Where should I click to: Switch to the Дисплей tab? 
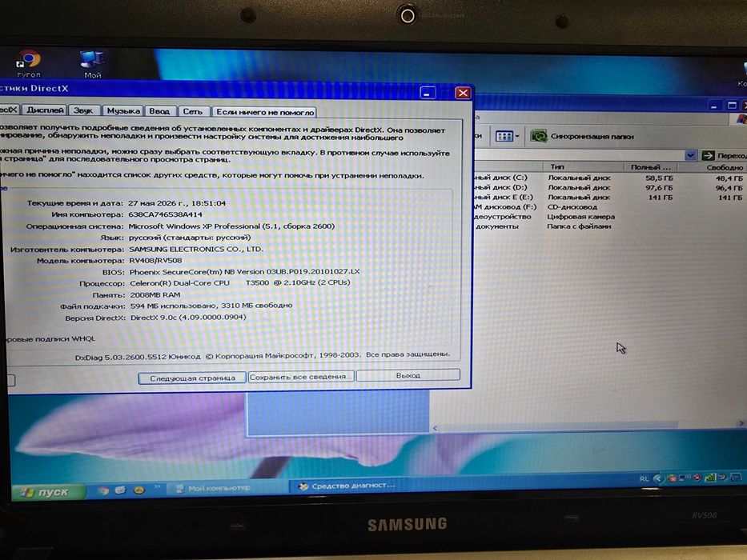pyautogui.click(x=45, y=110)
